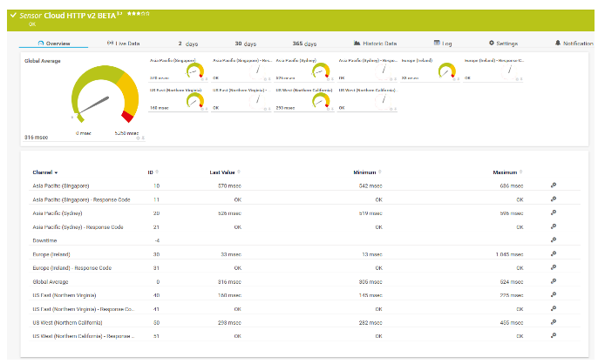The width and height of the screenshot is (598, 364).
Task: Open the Live Data tab
Action: [x=123, y=44]
